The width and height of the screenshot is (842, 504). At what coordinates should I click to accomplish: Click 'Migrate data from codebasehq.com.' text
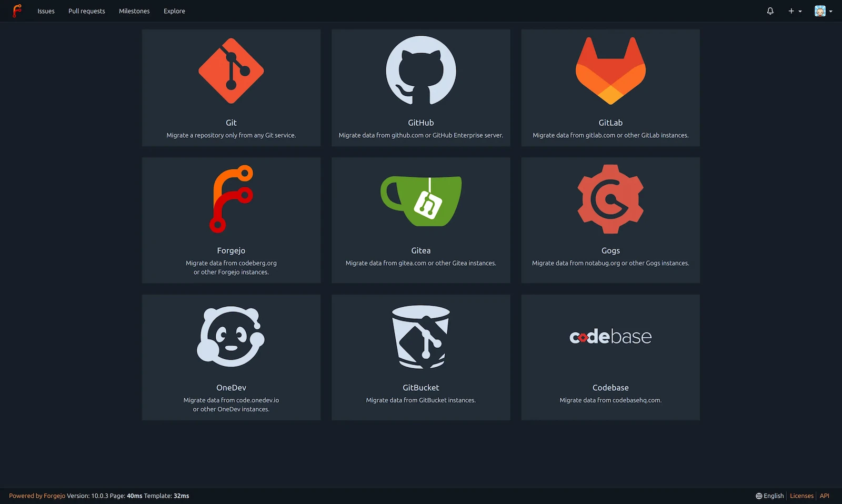[x=610, y=400]
